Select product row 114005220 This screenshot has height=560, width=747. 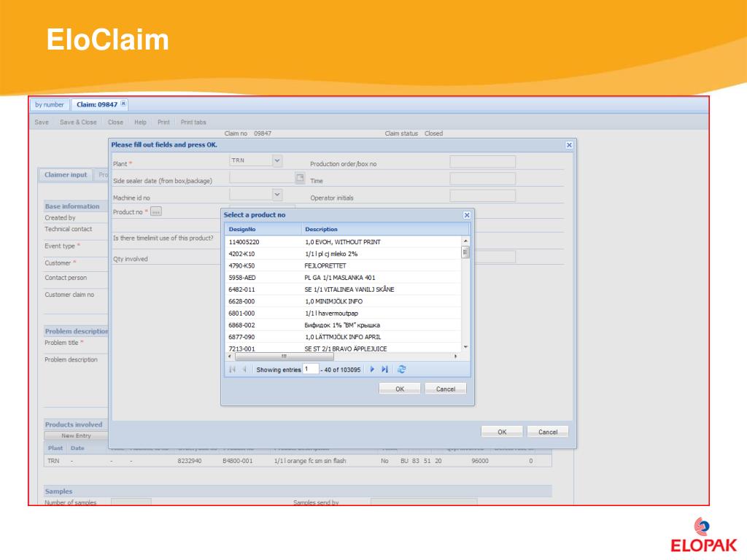343,242
